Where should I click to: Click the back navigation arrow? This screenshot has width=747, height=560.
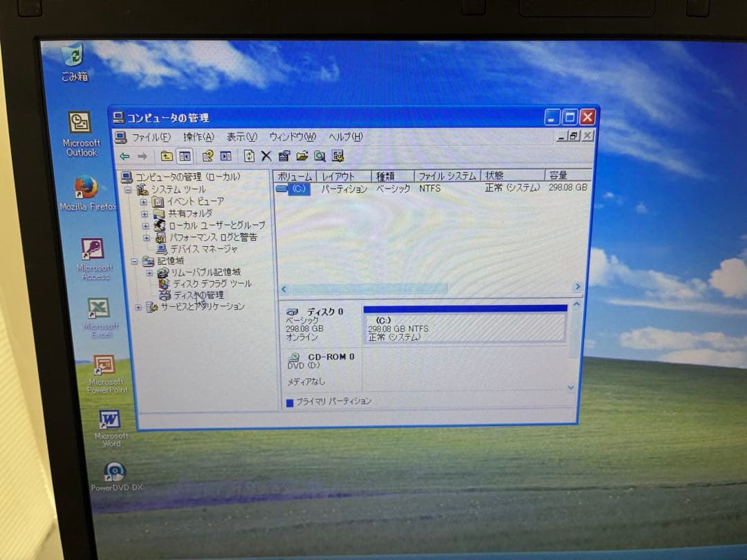click(x=127, y=156)
